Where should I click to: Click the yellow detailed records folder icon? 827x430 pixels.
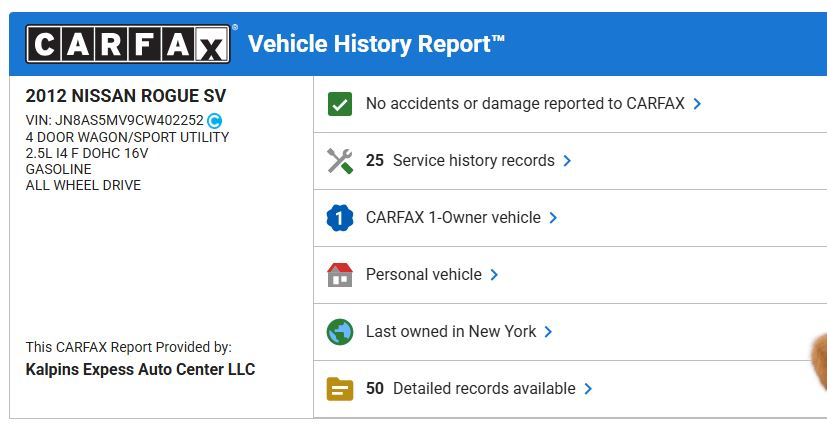click(x=340, y=389)
